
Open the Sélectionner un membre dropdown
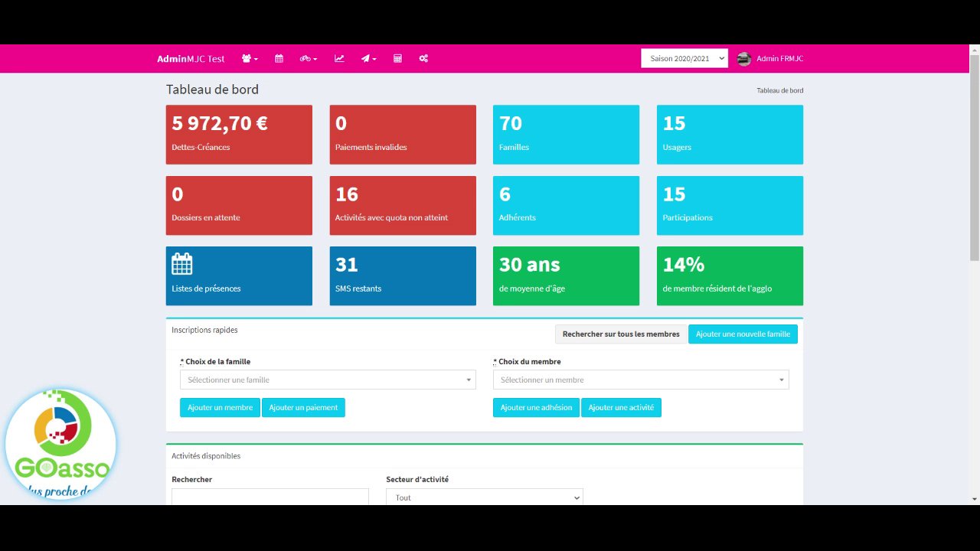(641, 380)
